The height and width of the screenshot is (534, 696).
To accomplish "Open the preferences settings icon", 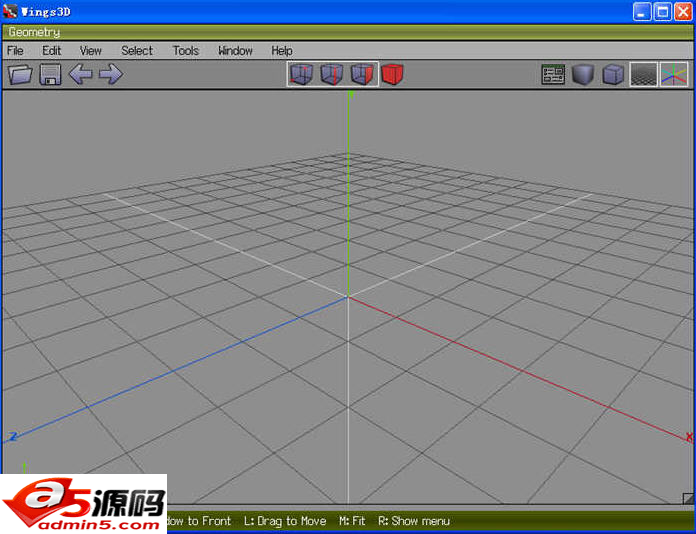I will 553,74.
